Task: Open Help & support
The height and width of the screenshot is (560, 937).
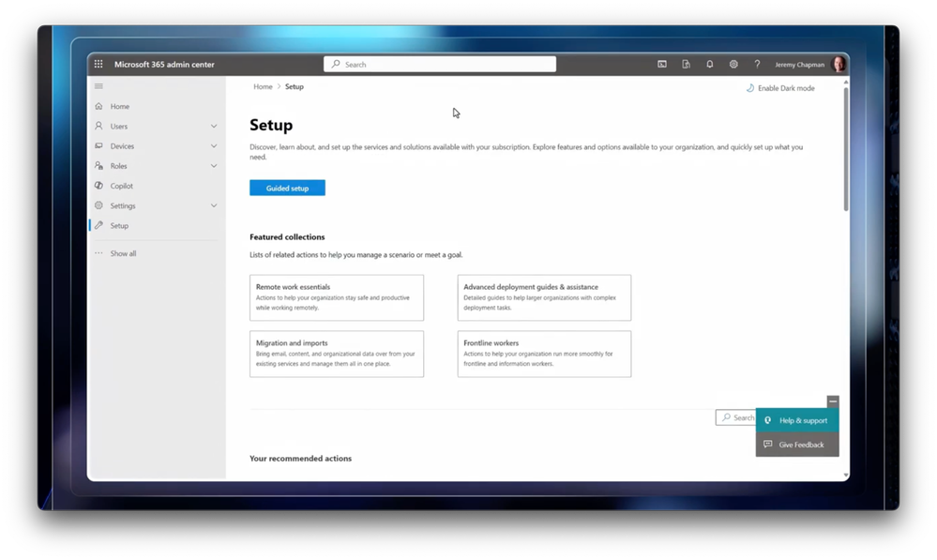Action: click(797, 420)
